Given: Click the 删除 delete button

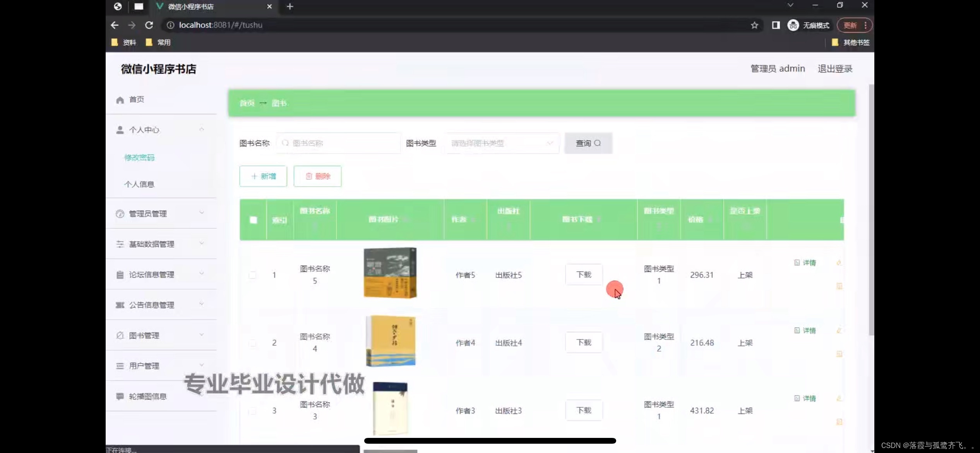Looking at the screenshot, I should click(x=317, y=176).
